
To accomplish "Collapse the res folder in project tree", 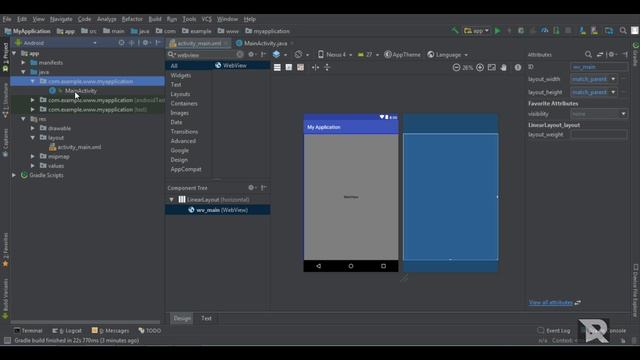I will coord(24,119).
